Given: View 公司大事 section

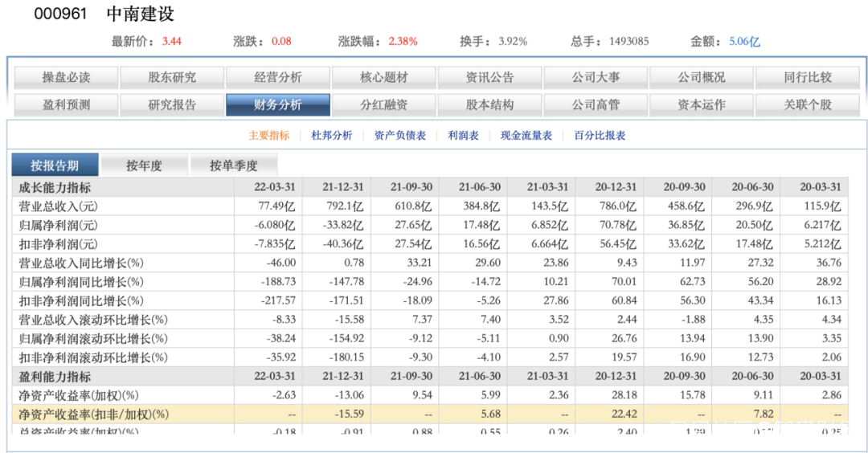Looking at the screenshot, I should tap(596, 78).
